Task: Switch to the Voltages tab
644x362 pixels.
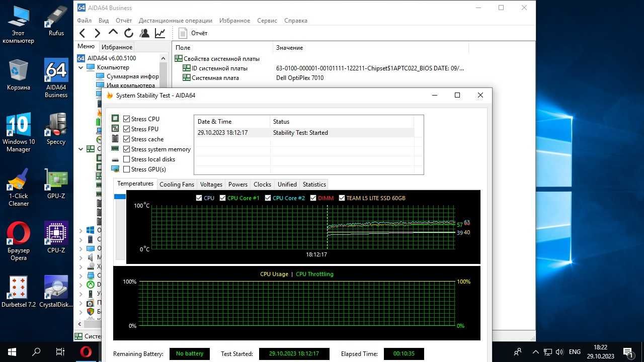Action: pos(211,185)
